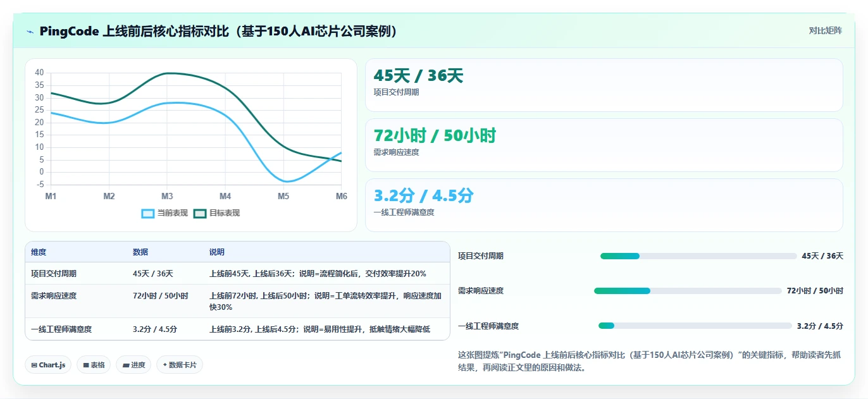Click the 说明 table column header
868x399 pixels.
click(x=217, y=252)
